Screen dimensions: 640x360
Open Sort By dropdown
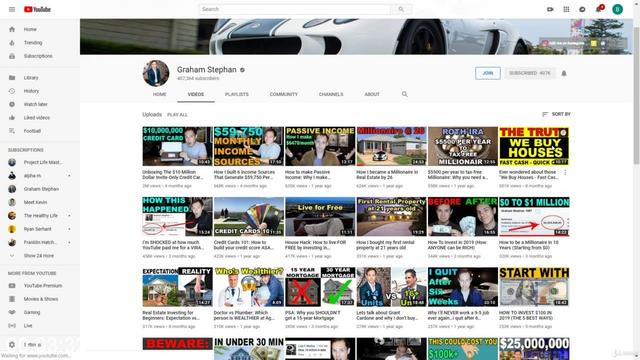(x=556, y=114)
